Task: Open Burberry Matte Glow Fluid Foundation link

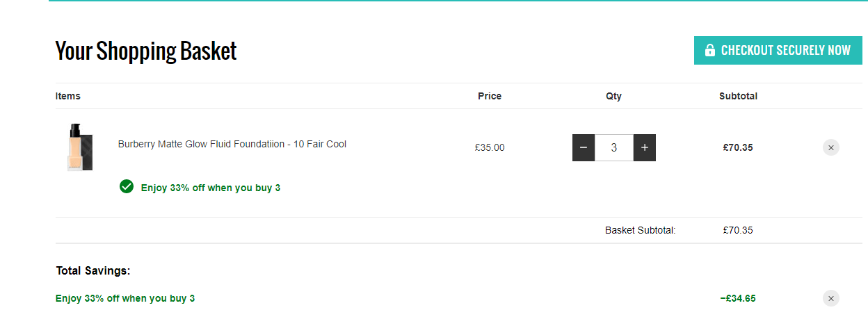Action: pyautogui.click(x=232, y=145)
